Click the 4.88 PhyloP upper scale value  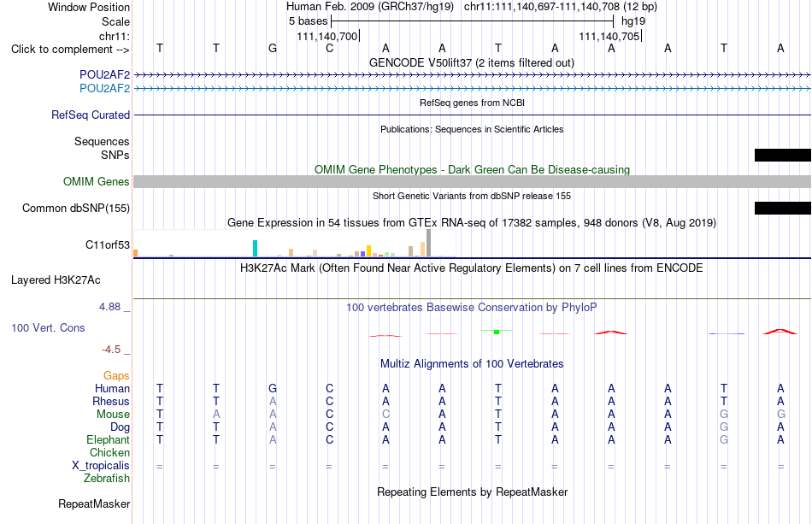(x=110, y=307)
